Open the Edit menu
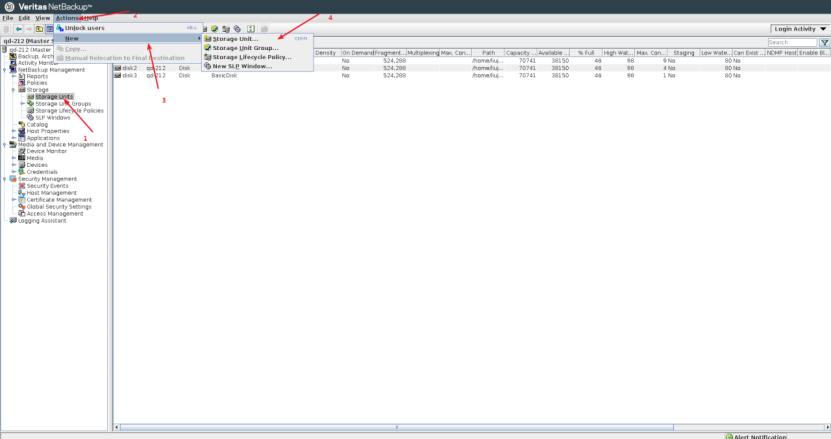 point(24,18)
